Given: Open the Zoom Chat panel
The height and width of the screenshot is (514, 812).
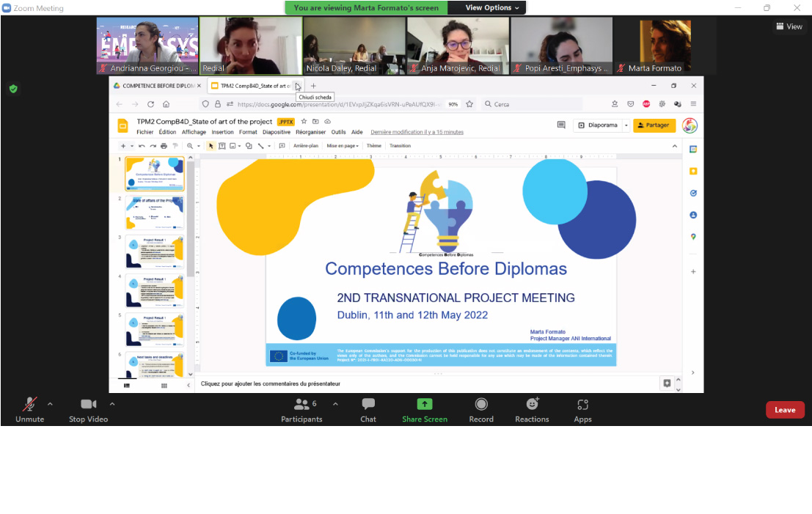Looking at the screenshot, I should tap(368, 410).
